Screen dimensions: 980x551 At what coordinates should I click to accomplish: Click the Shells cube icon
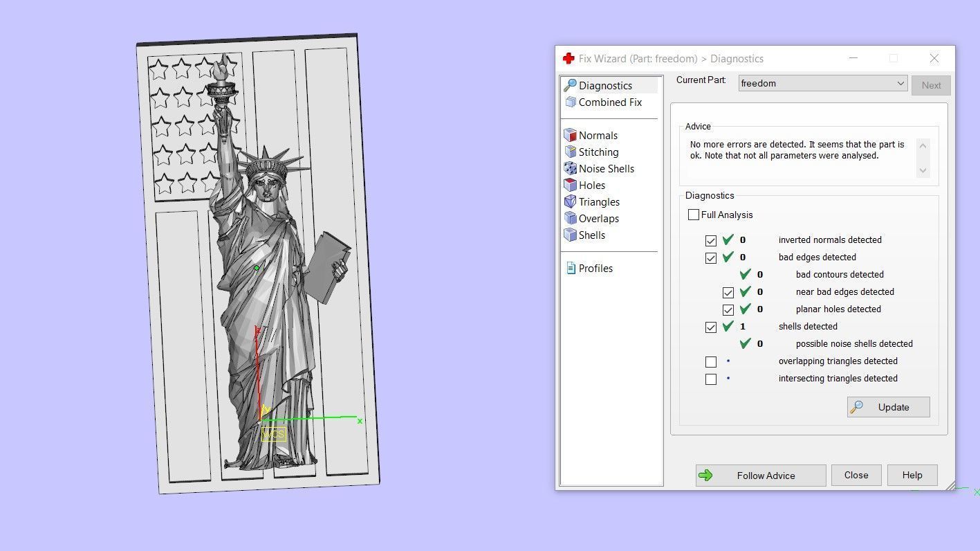(571, 235)
